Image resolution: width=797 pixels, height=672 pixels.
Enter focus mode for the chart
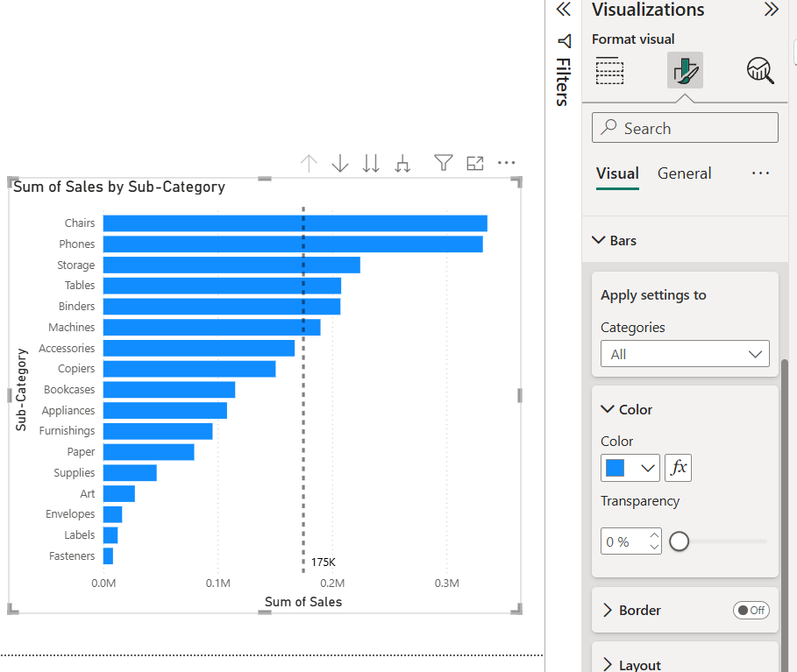pos(475,163)
